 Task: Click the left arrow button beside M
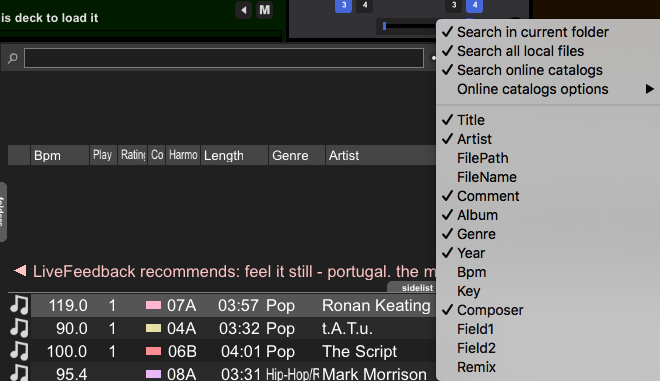pyautogui.click(x=244, y=10)
